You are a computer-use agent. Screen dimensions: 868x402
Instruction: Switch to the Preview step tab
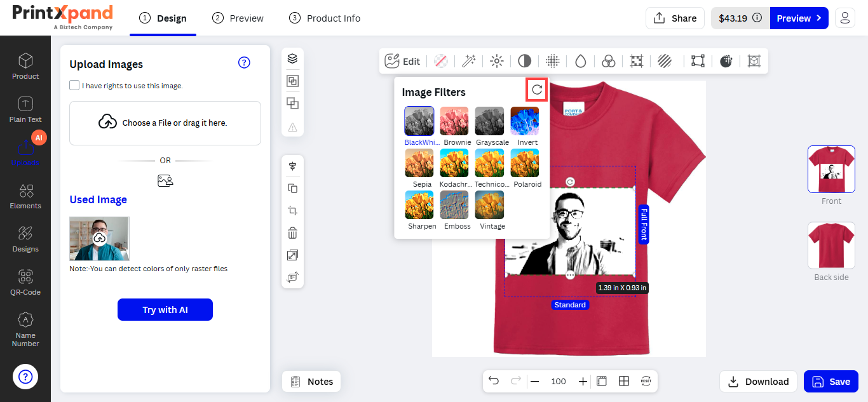point(238,18)
